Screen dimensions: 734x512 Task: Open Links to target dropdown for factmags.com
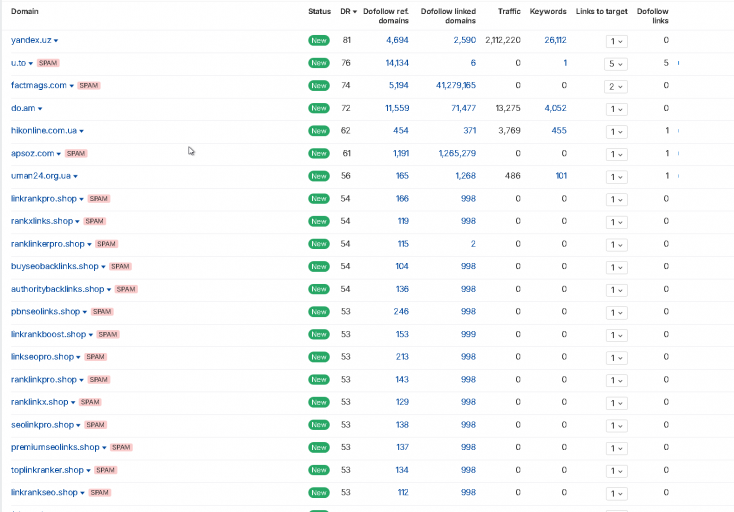pos(616,87)
